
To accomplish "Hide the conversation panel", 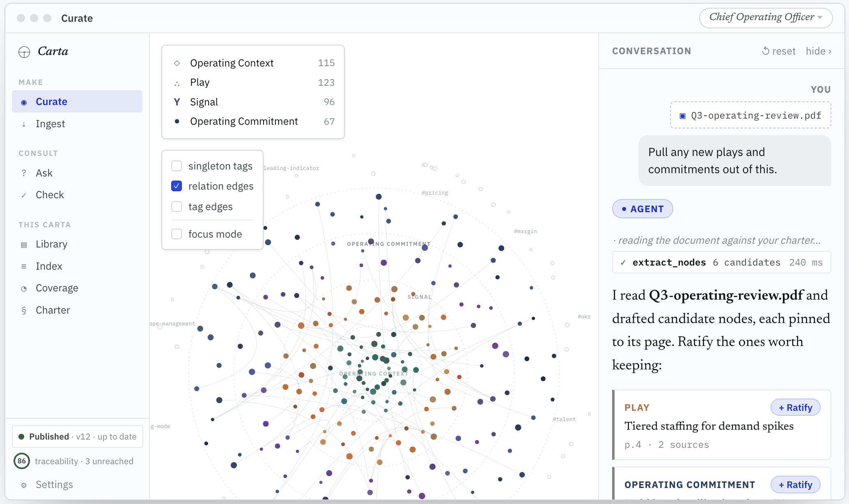I will (818, 51).
